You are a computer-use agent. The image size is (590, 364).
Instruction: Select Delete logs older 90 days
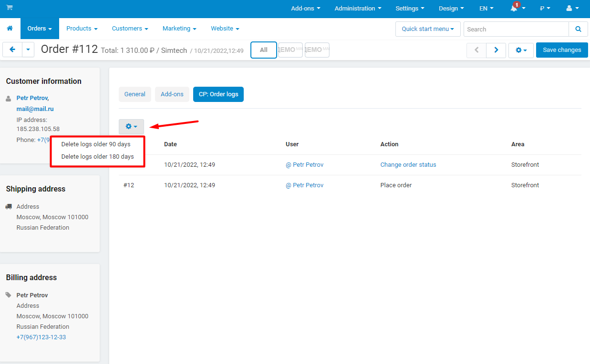click(x=96, y=144)
